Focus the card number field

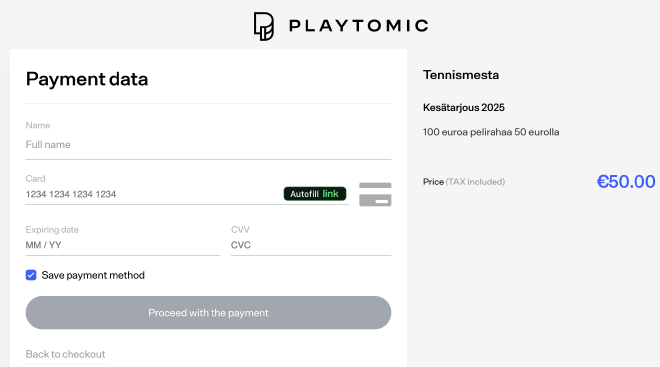tap(154, 194)
